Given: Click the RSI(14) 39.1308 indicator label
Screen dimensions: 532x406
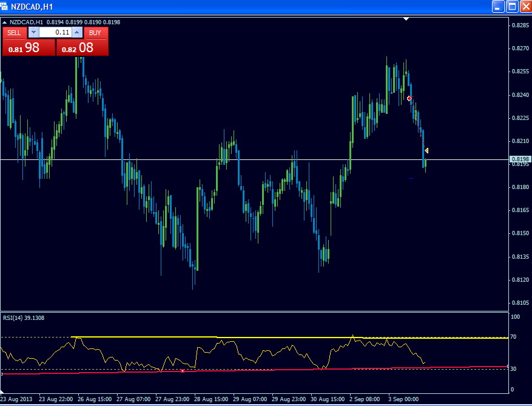Looking at the screenshot, I should [x=24, y=318].
